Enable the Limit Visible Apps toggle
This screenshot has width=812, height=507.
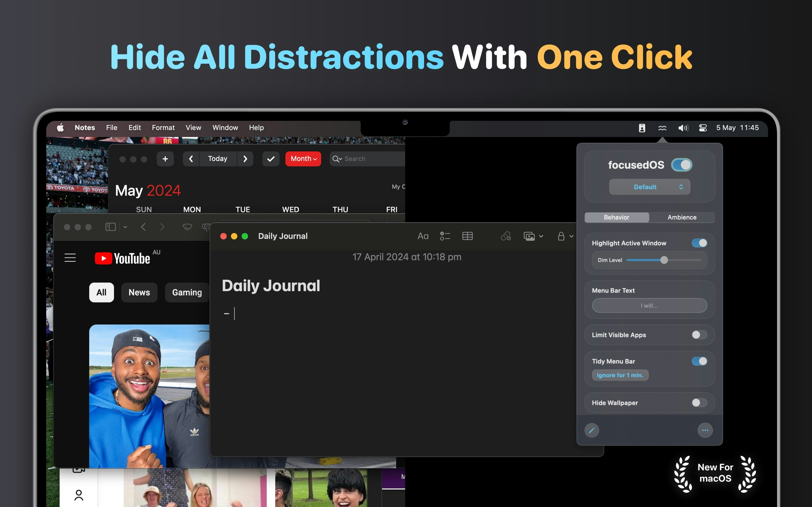pos(699,335)
